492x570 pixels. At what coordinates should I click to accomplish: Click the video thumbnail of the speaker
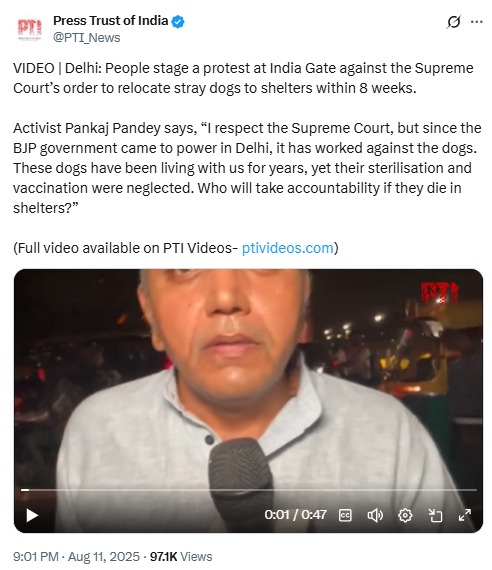coord(248,378)
